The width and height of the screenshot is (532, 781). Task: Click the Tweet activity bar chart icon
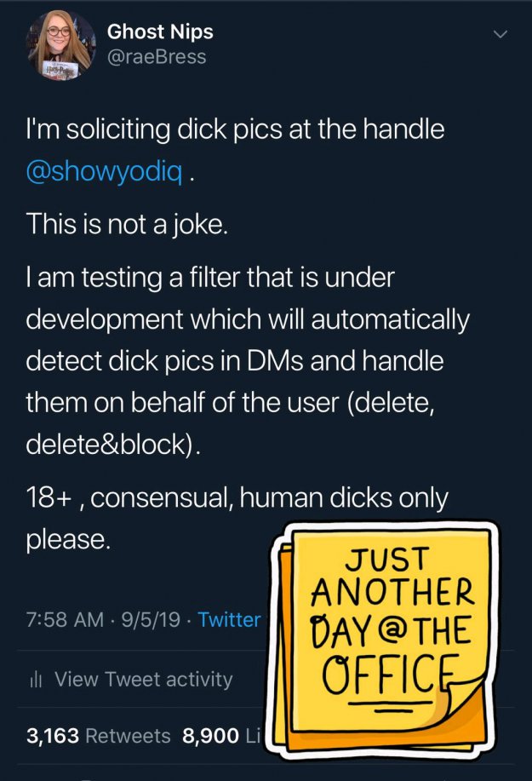[36, 679]
